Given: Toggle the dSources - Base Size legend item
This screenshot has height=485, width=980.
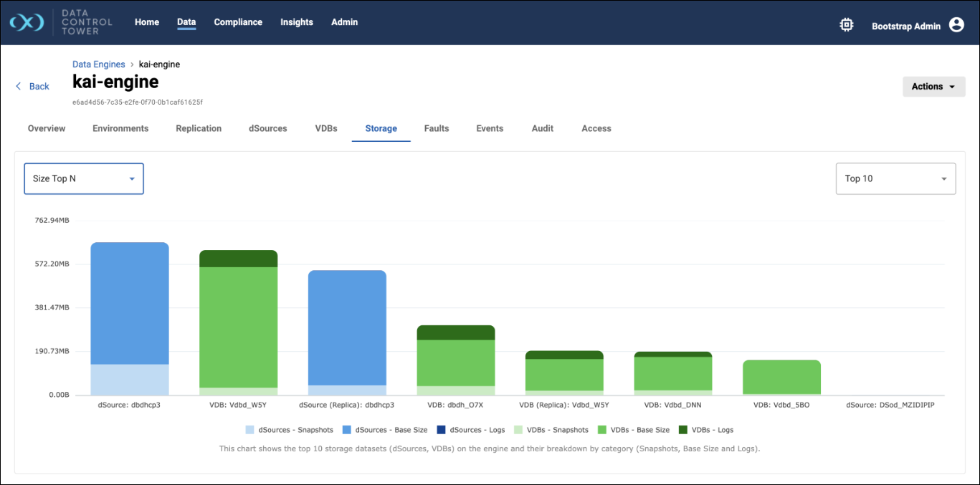Looking at the screenshot, I should (x=386, y=430).
